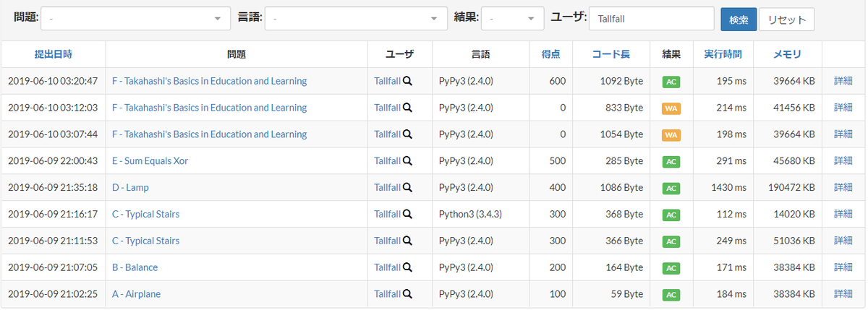Viewport: 868px width, 310px height.
Task: Click AC badge in A - Airplane row
Action: pos(671,296)
